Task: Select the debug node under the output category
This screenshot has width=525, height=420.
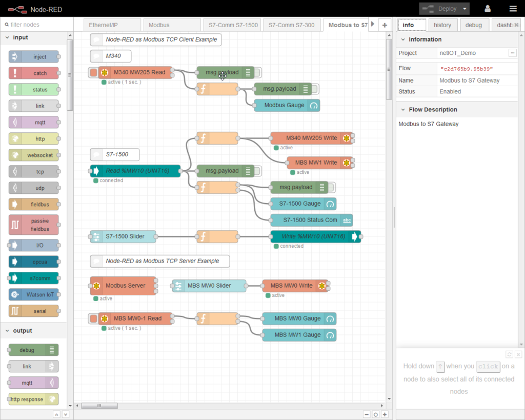Action: coord(32,350)
